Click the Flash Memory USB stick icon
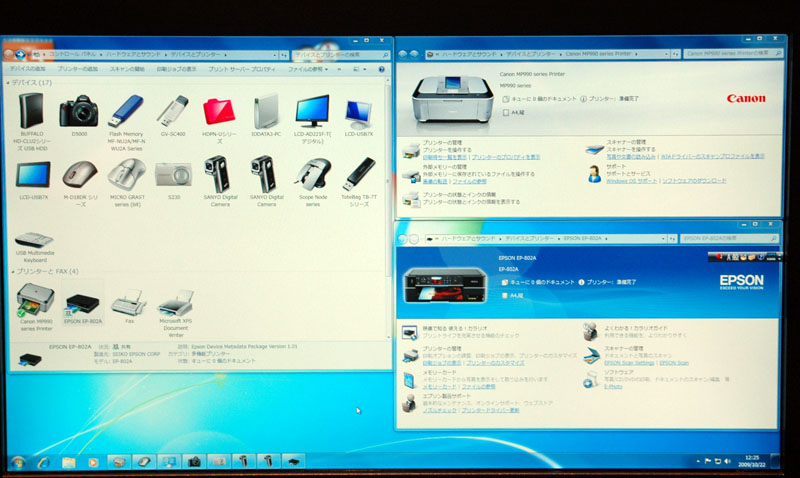This screenshot has height=478, width=800. [x=126, y=110]
